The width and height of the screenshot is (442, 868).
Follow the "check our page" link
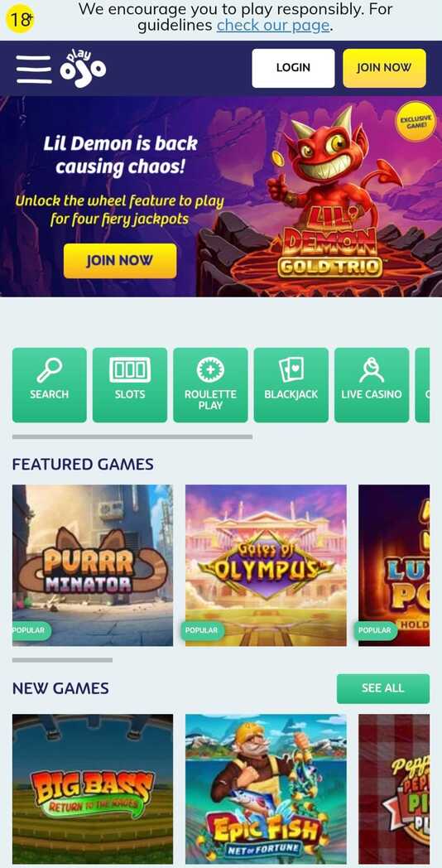tap(273, 26)
